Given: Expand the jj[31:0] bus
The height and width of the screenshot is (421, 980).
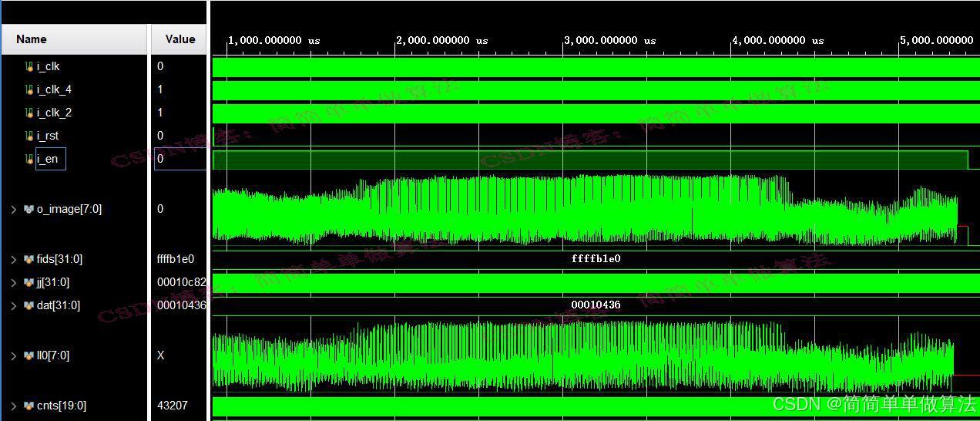Looking at the screenshot, I should 13,282.
